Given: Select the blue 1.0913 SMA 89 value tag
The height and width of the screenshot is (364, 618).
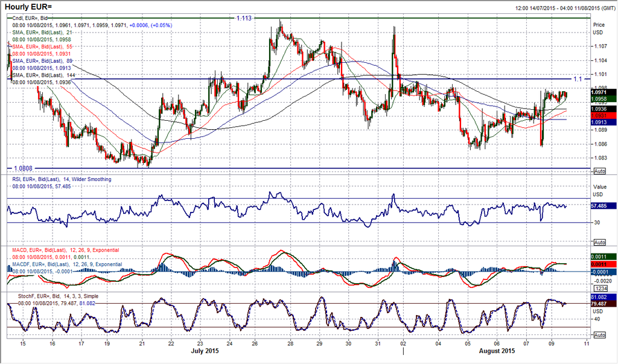Looking at the screenshot, I should click(x=604, y=123).
